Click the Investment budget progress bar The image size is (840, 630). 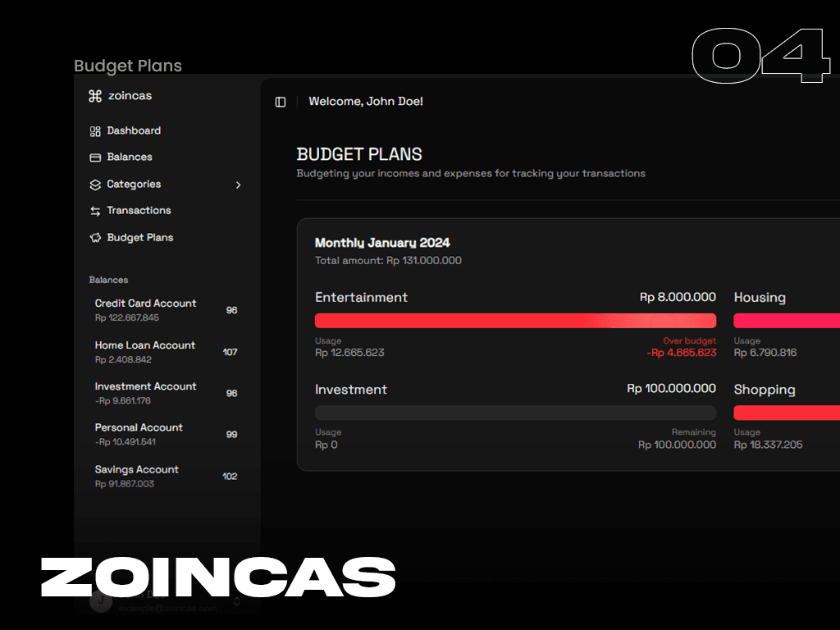515,413
